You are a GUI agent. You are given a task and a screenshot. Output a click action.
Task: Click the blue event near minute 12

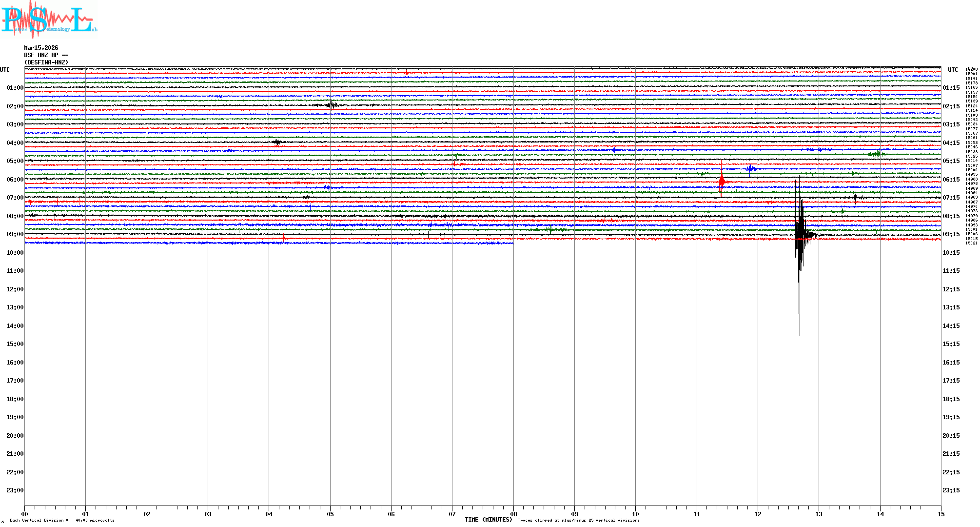[x=751, y=169]
